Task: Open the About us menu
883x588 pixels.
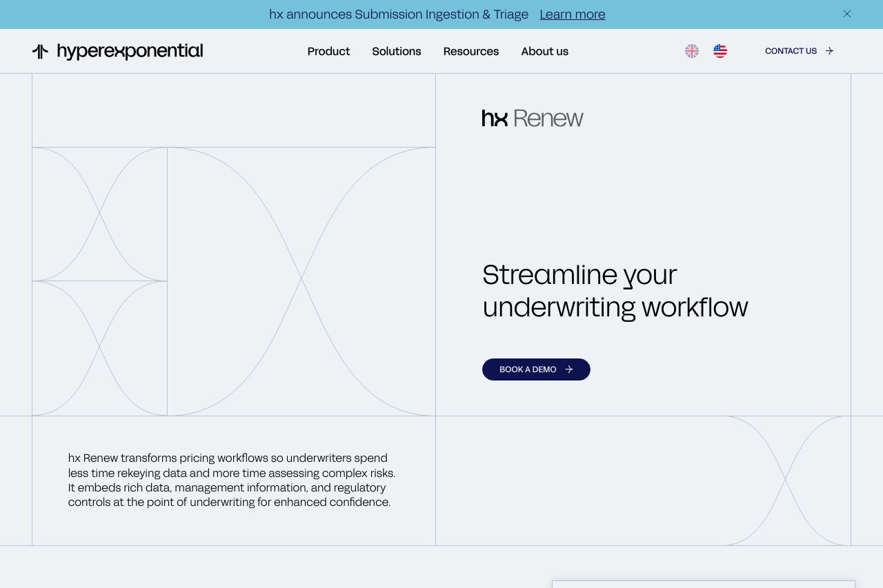Action: click(x=545, y=51)
